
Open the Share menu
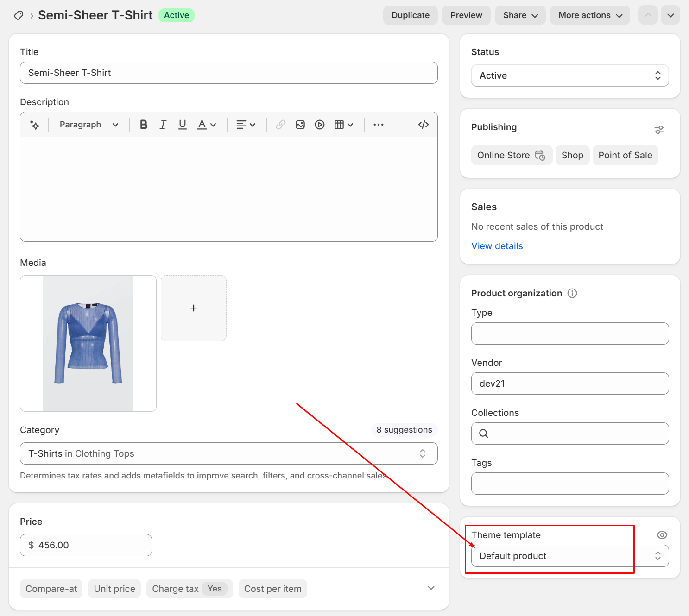coord(520,15)
